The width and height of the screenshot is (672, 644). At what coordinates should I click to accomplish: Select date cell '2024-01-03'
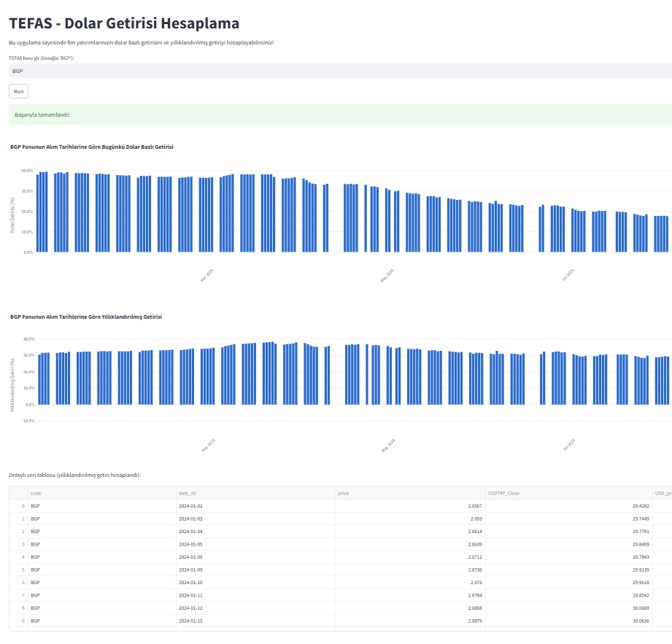point(255,519)
